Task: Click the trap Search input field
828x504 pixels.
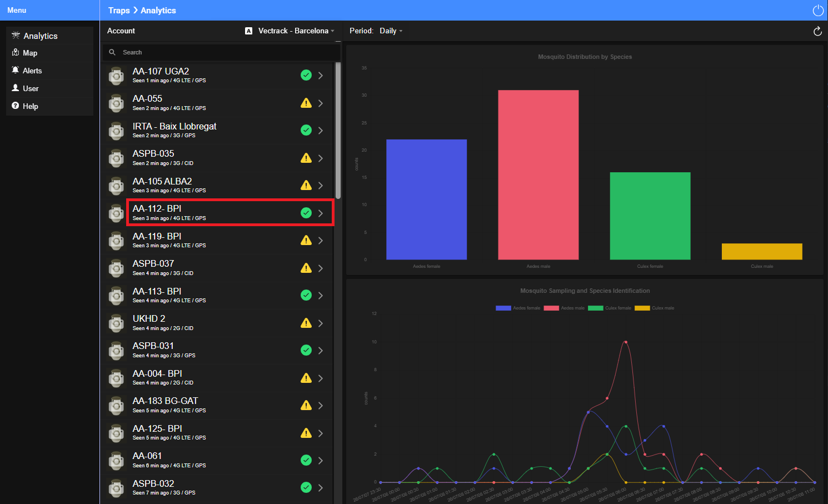Action: click(x=221, y=52)
